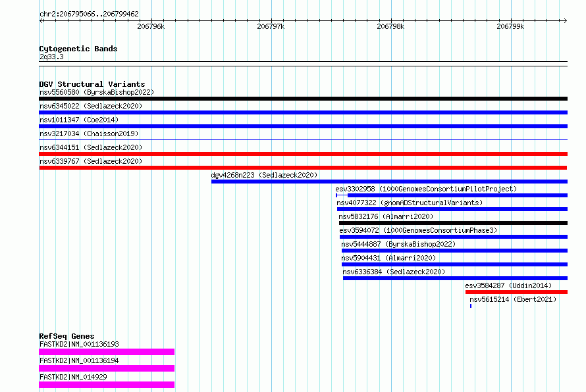Viewport: 586px width, 392px height.
Task: Click the nsv5560580 (ByrskaBishop2022) label
Action: (x=97, y=92)
